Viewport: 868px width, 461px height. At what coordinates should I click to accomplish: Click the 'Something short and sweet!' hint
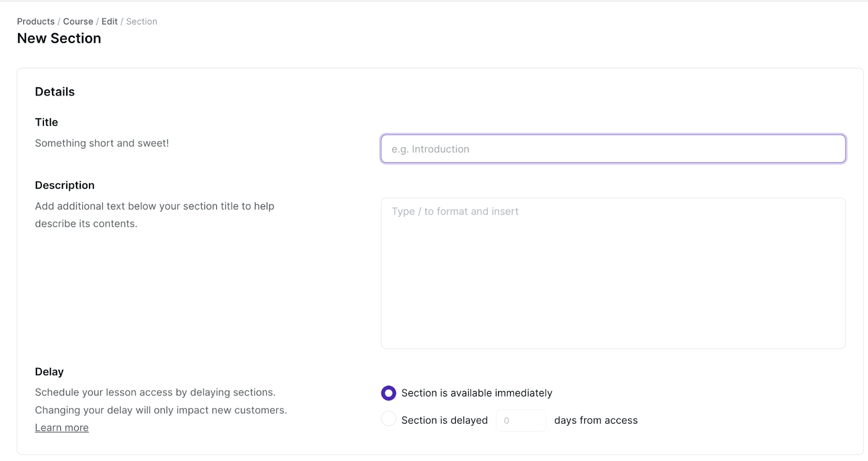[102, 143]
